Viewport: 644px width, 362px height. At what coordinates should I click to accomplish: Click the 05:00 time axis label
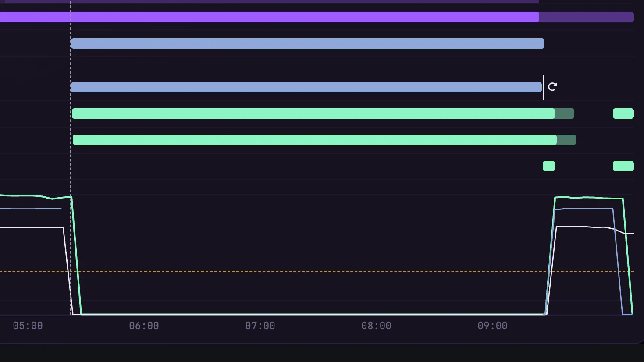[28, 326]
